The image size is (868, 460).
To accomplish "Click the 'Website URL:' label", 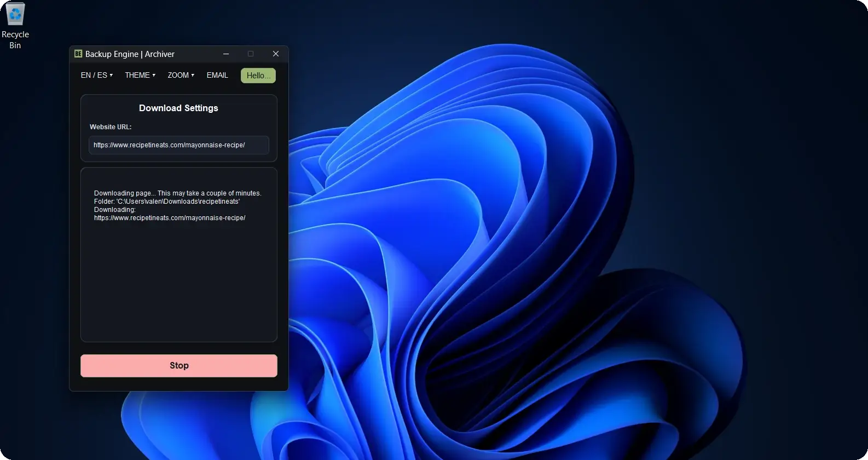I will pyautogui.click(x=111, y=127).
